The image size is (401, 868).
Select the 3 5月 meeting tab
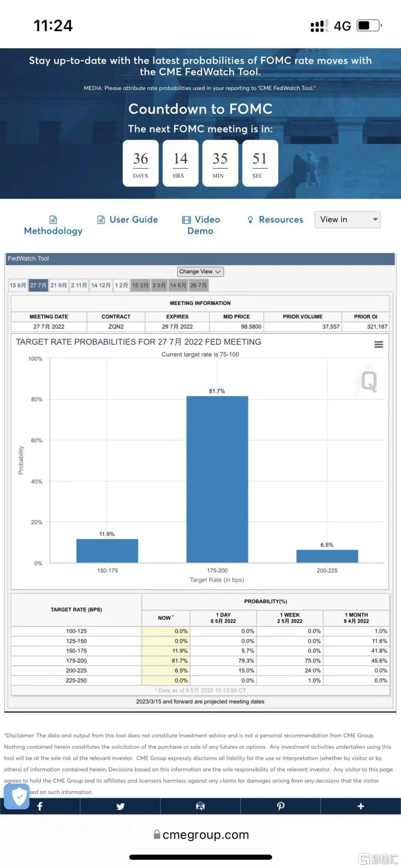(159, 285)
